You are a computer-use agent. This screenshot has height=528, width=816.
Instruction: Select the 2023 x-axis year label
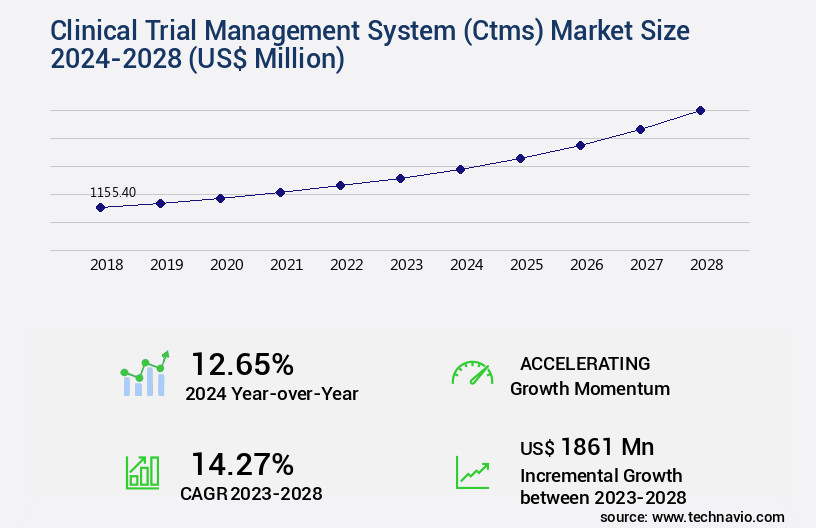406,265
